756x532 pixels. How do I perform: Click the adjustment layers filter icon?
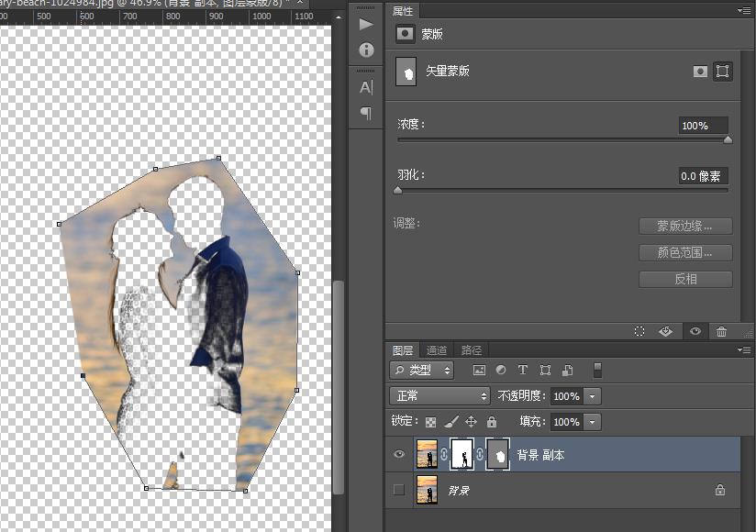tap(501, 370)
